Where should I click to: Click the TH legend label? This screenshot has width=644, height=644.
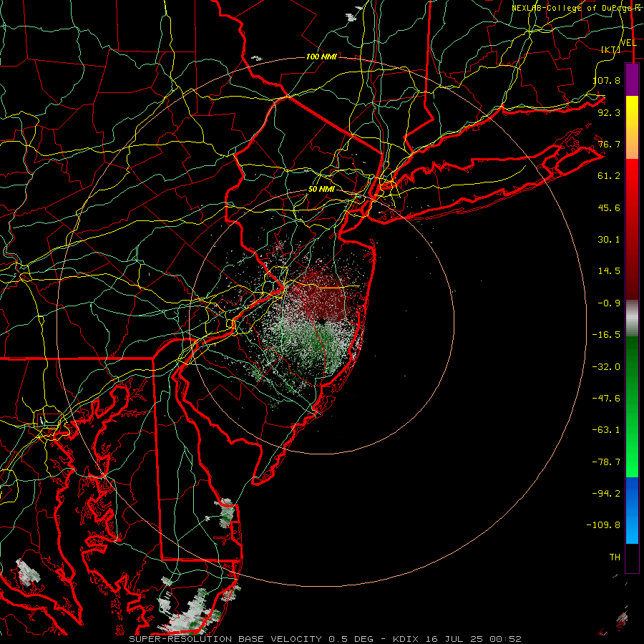[x=615, y=557]
